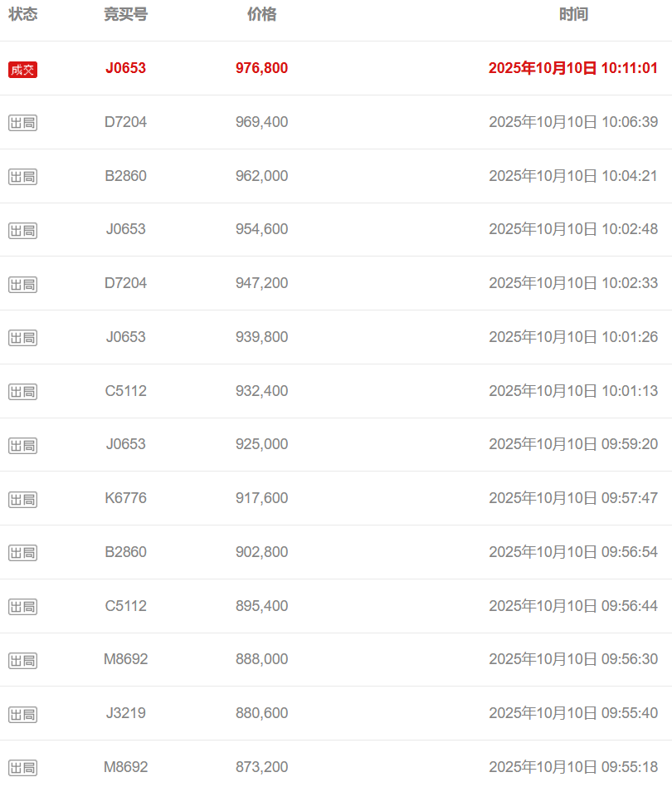Select the winning bidder number J0653 in red
672x787 pixels.
[125, 68]
